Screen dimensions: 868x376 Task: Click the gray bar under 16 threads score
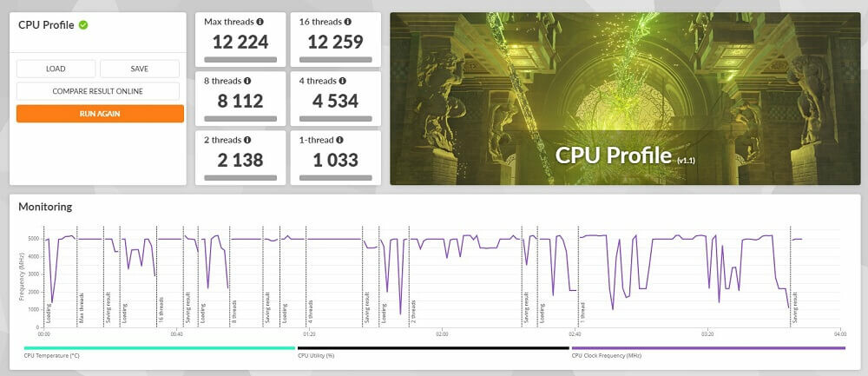[x=335, y=60]
